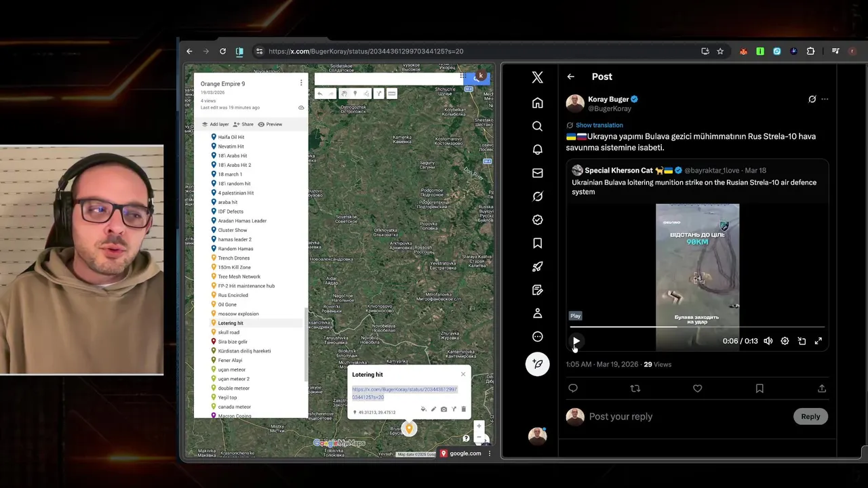Go back in browser
The height and width of the screenshot is (488, 868).
coord(189,52)
